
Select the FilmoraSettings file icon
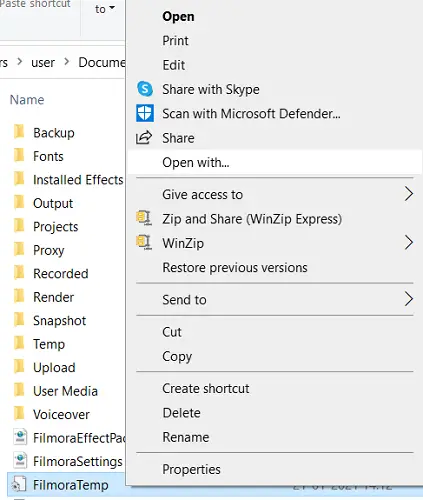pyautogui.click(x=20, y=461)
